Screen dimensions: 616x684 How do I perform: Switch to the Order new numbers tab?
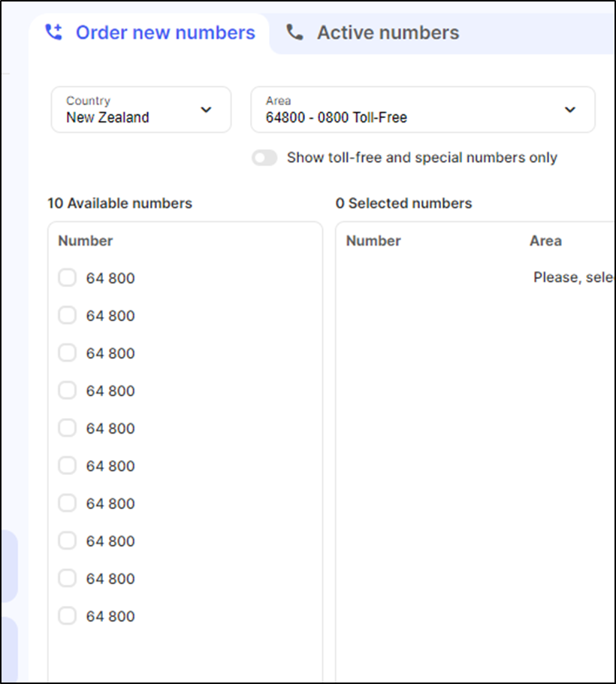165,32
